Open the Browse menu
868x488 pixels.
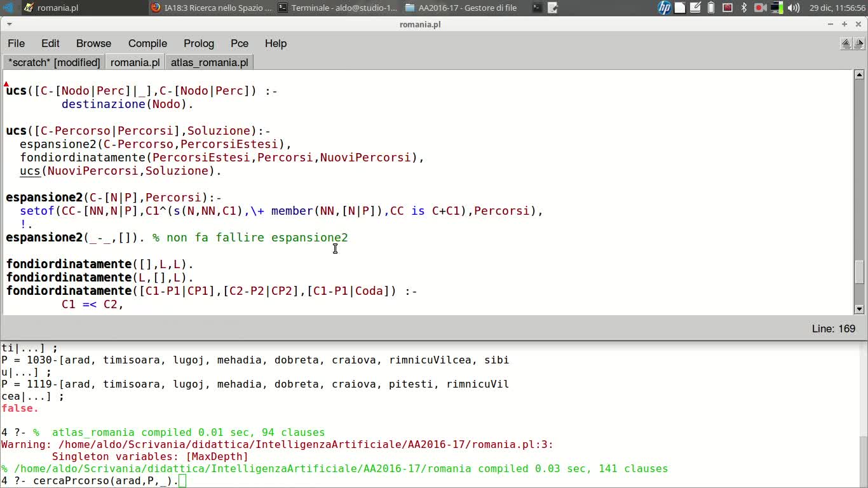tap(93, 43)
